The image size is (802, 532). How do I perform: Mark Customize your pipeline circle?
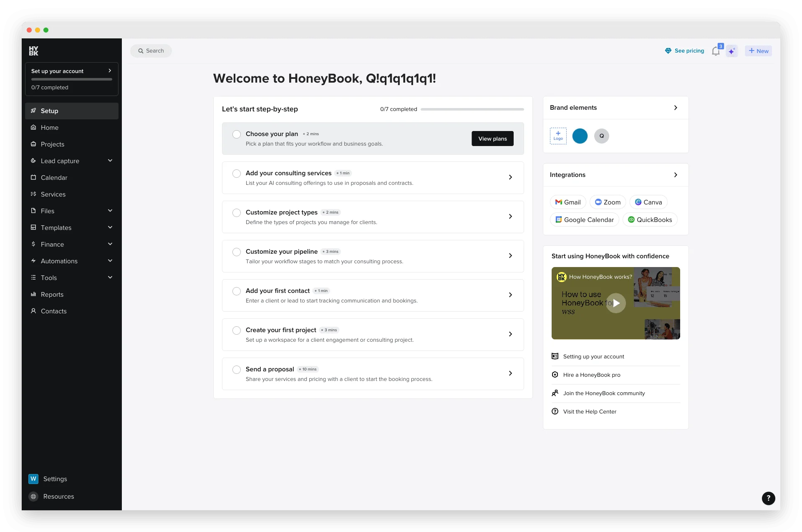(x=237, y=252)
